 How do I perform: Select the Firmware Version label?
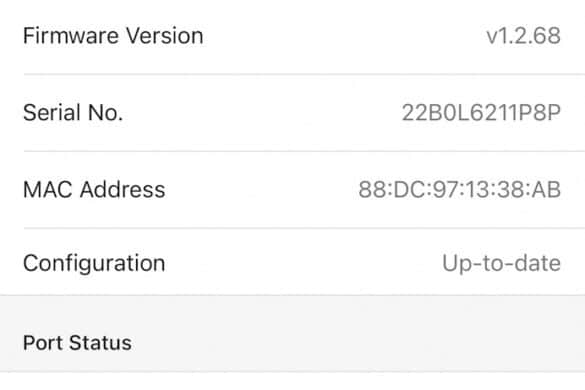pos(113,36)
